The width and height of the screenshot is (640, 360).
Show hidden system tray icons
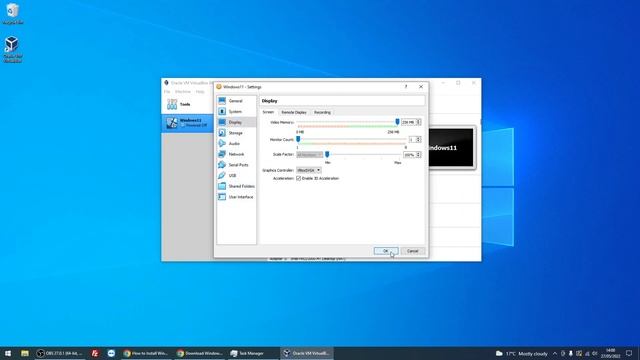click(x=555, y=353)
